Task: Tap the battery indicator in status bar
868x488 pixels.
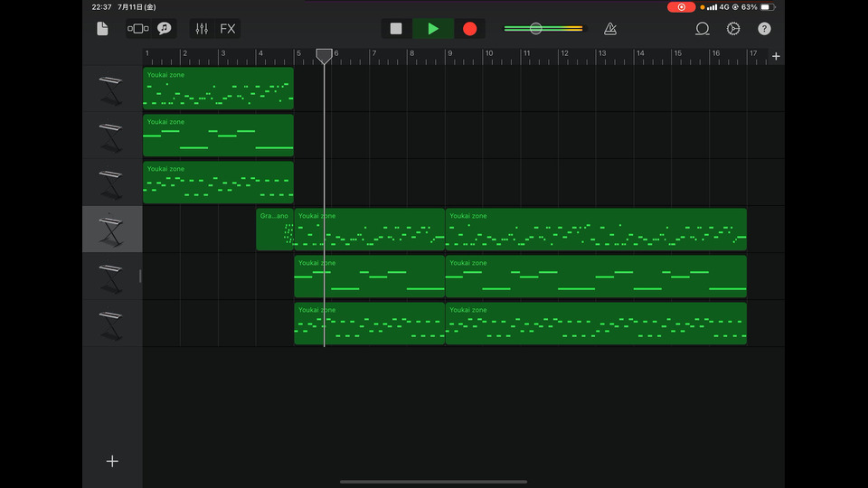Action: click(x=768, y=7)
